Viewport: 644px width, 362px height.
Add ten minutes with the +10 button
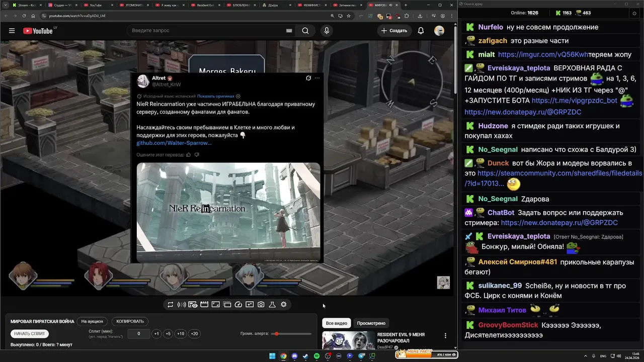point(181,334)
